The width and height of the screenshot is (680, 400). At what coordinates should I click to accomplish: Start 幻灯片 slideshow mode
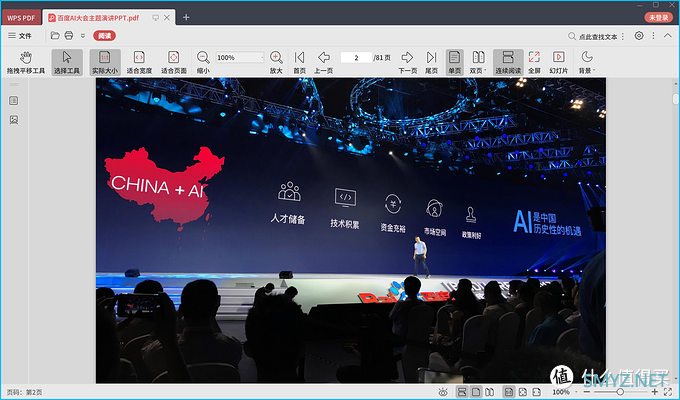click(x=559, y=62)
